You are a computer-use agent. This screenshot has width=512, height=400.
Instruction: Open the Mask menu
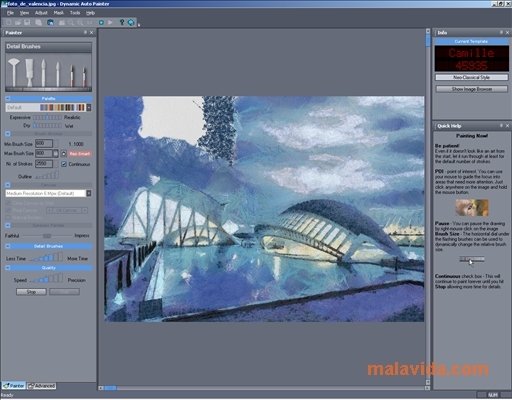pos(59,13)
